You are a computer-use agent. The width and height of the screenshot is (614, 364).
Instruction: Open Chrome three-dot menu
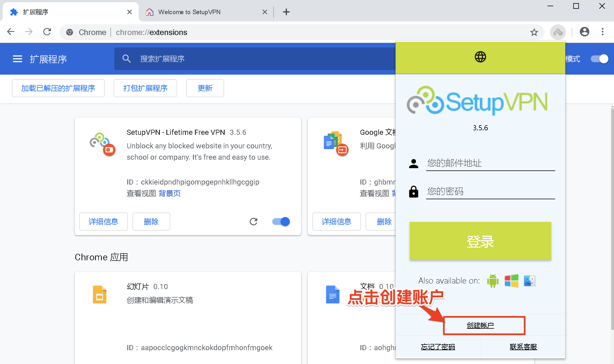603,32
